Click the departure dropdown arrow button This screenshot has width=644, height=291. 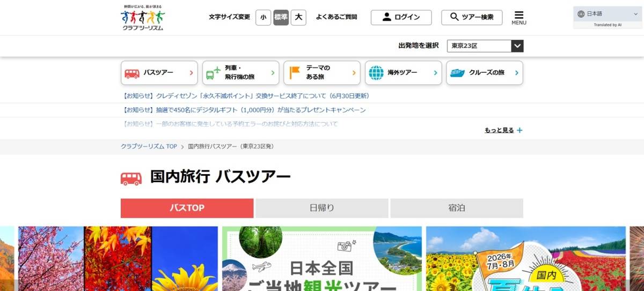[517, 46]
